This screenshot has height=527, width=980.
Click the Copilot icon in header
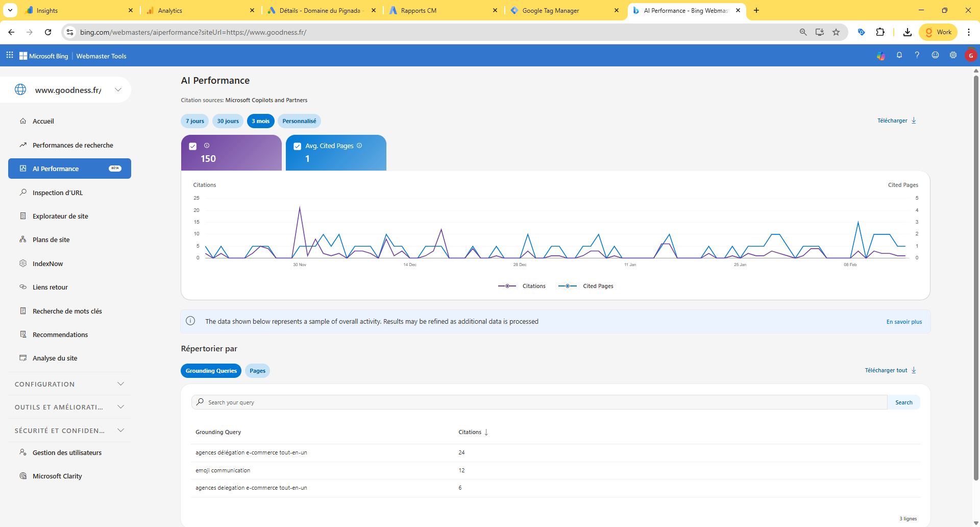(x=881, y=56)
